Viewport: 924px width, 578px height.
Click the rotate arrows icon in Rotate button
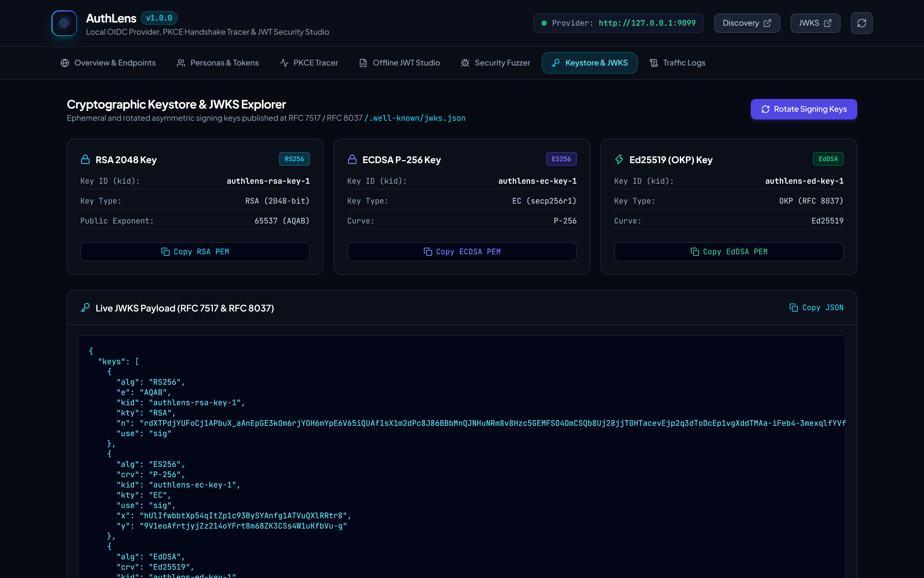765,109
